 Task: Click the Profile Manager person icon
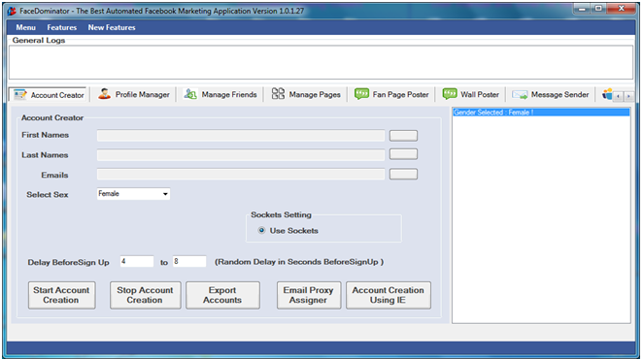pyautogui.click(x=104, y=94)
